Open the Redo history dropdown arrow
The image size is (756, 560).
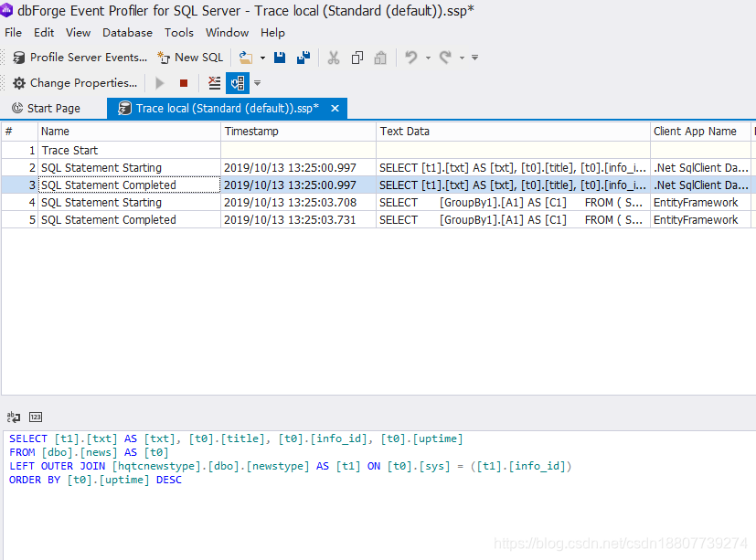pyautogui.click(x=462, y=58)
